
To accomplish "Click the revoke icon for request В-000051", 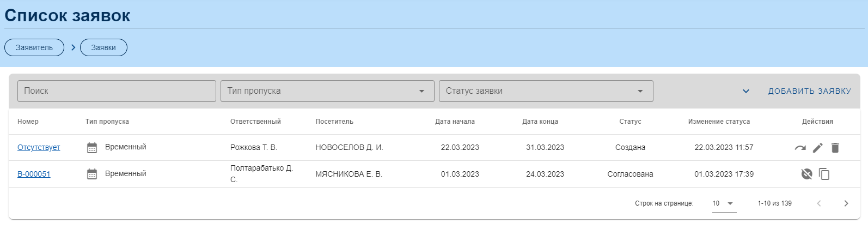I will 806,174.
